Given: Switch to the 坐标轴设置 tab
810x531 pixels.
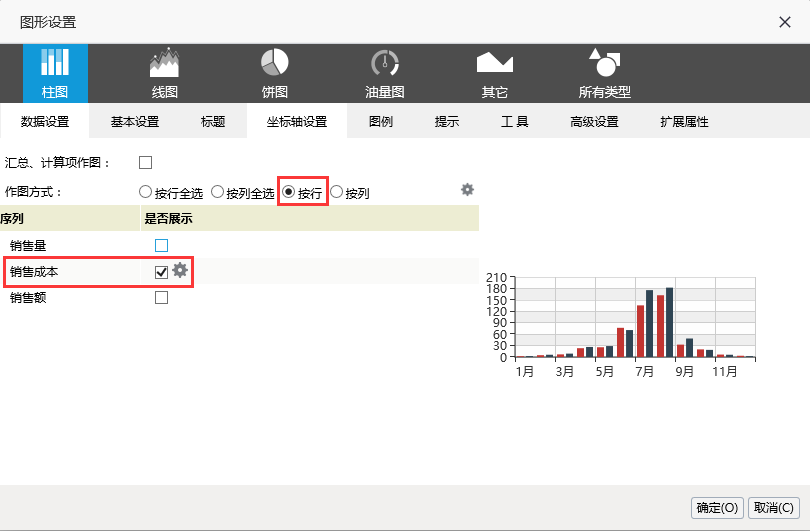Looking at the screenshot, I should (x=297, y=121).
